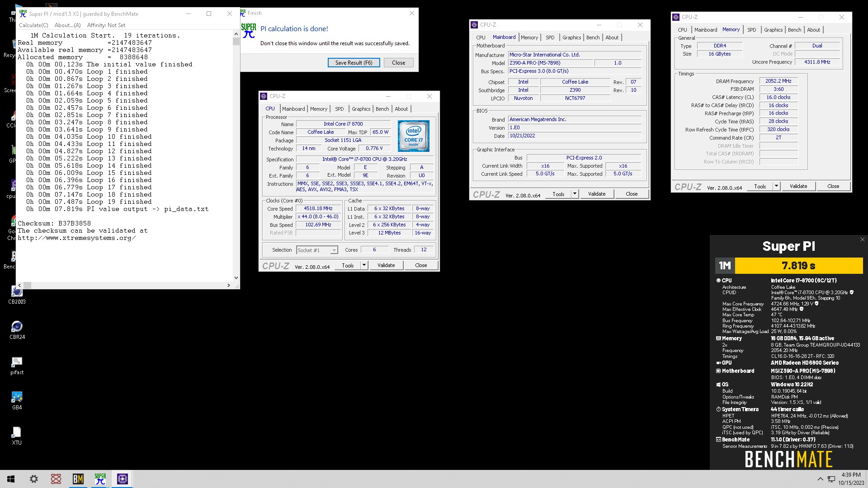Select Graphics tab in Memory window
This screenshot has height=488, width=868.
coord(774,30)
